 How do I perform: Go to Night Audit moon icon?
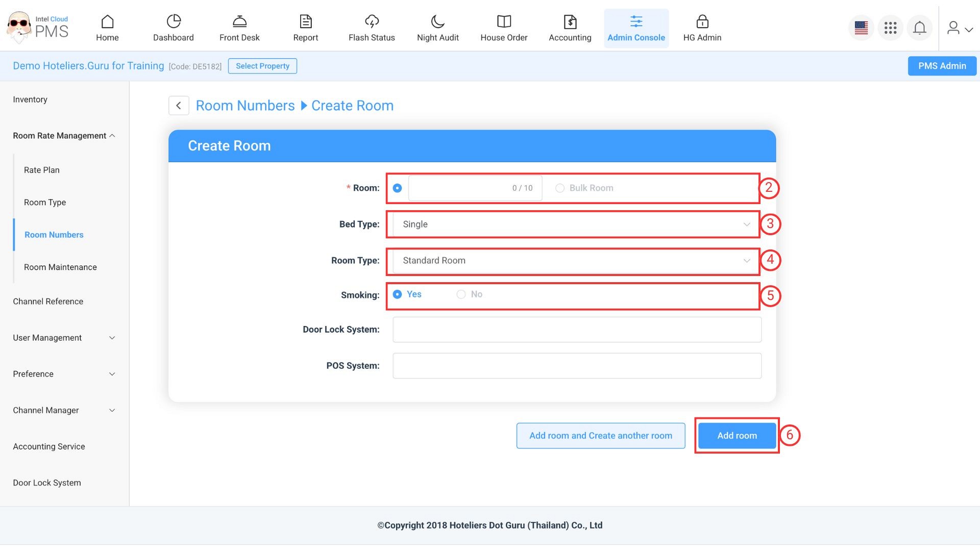[x=437, y=21]
